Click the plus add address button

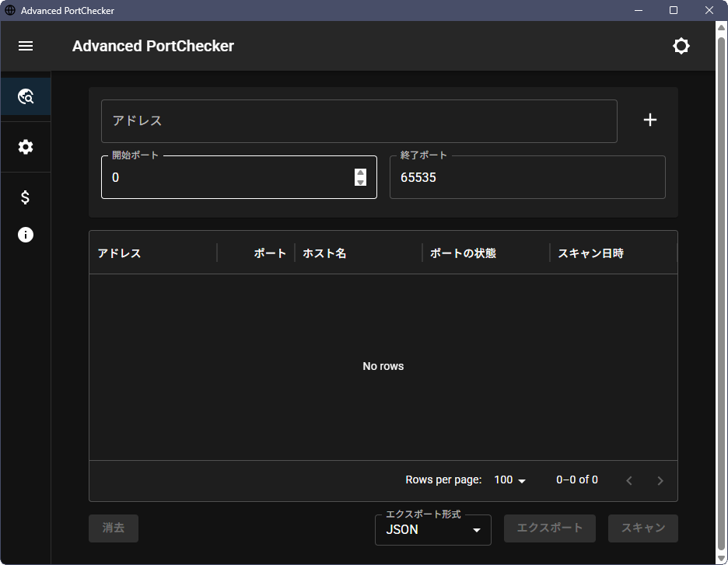coord(650,120)
